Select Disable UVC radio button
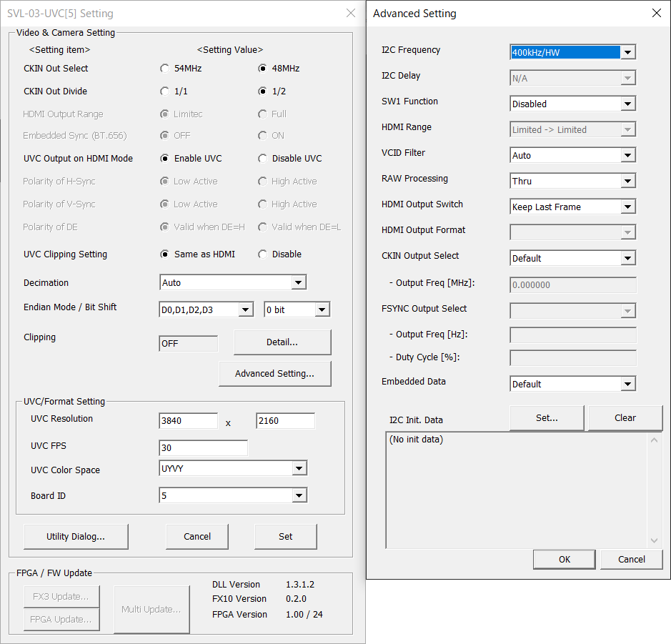671x644 pixels. pyautogui.click(x=263, y=159)
